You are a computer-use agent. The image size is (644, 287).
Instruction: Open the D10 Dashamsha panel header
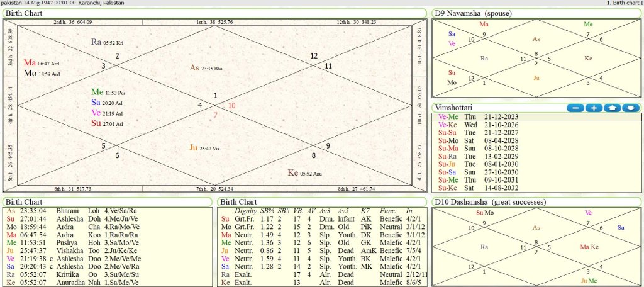coord(491,201)
